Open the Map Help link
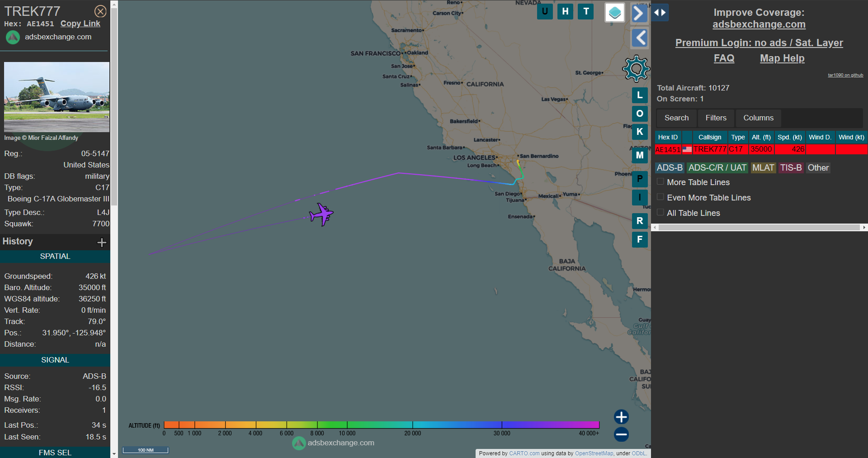Viewport: 868px width, 458px height. point(782,58)
